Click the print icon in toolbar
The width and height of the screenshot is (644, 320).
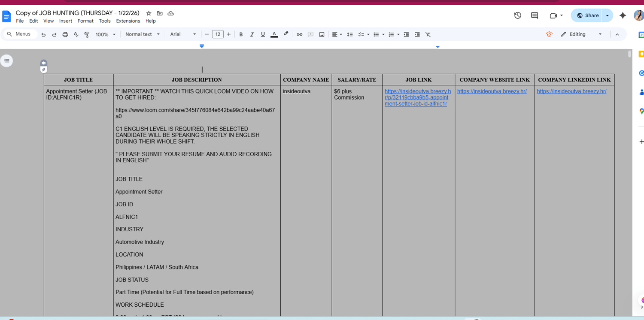tap(65, 34)
